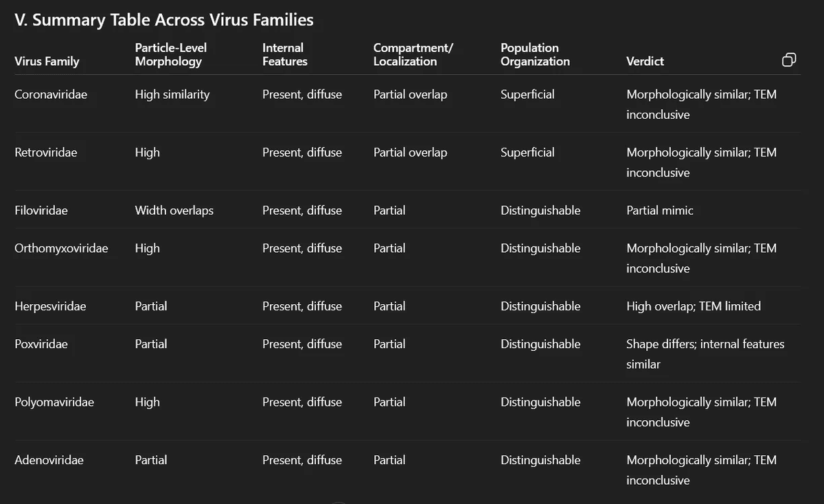Select the Herpesviridae row label
The width and height of the screenshot is (824, 504).
coord(50,306)
